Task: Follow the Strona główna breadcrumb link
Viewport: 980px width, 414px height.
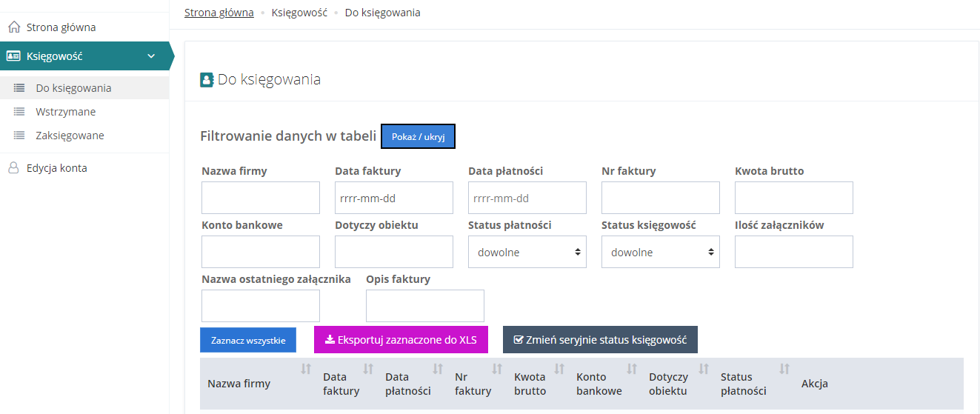Action: tap(219, 13)
